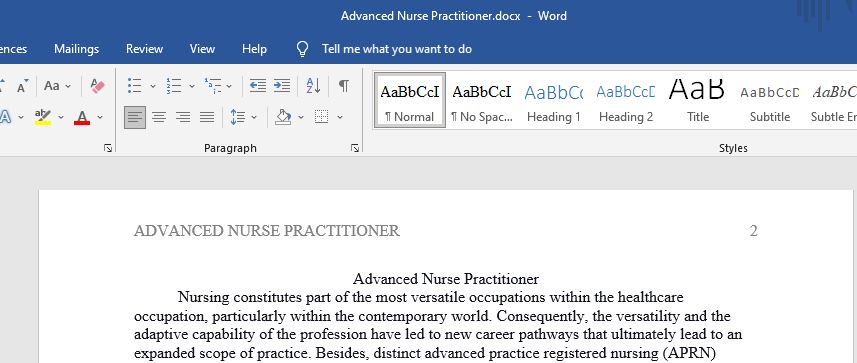This screenshot has height=363, width=857.
Task: Apply the Heading 2 style
Action: 626,101
